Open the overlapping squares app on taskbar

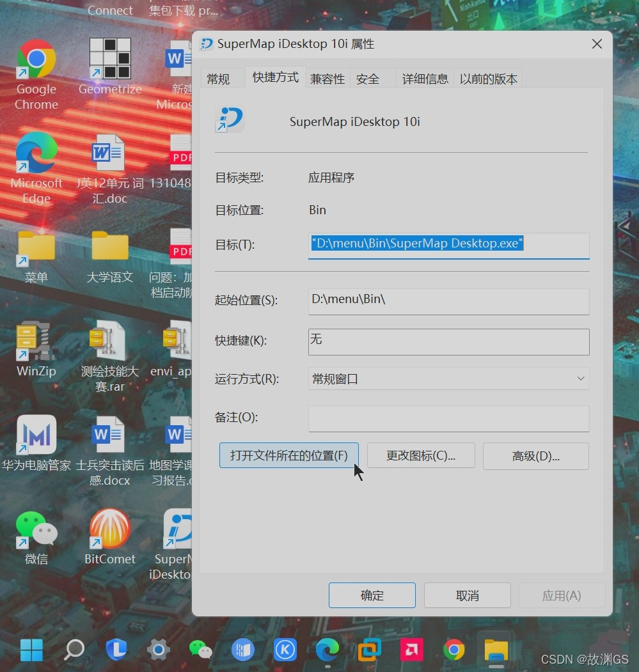[370, 650]
